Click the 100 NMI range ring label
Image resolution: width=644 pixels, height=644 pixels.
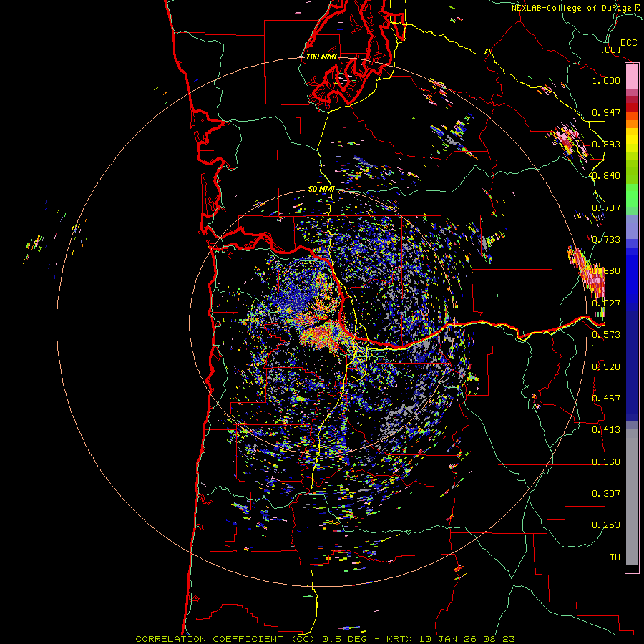pyautogui.click(x=321, y=57)
